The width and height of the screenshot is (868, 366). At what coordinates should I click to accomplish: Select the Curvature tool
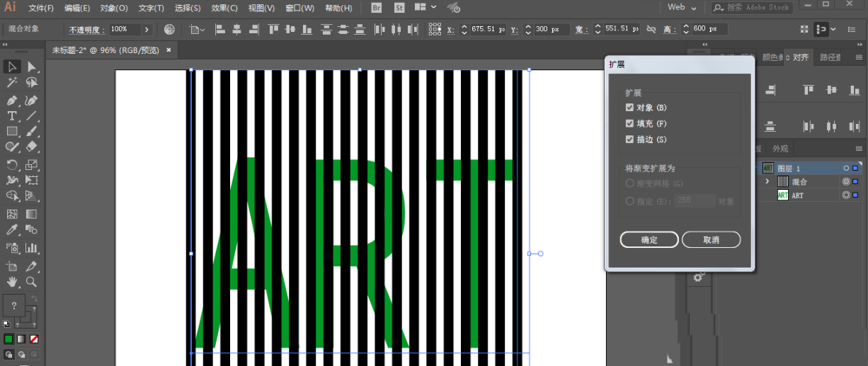[x=31, y=101]
